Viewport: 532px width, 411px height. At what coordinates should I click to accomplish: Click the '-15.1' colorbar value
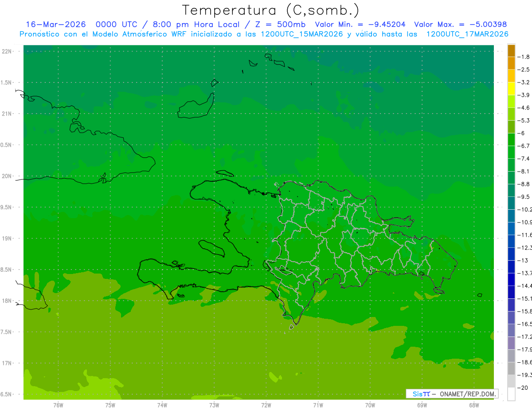[524, 299]
